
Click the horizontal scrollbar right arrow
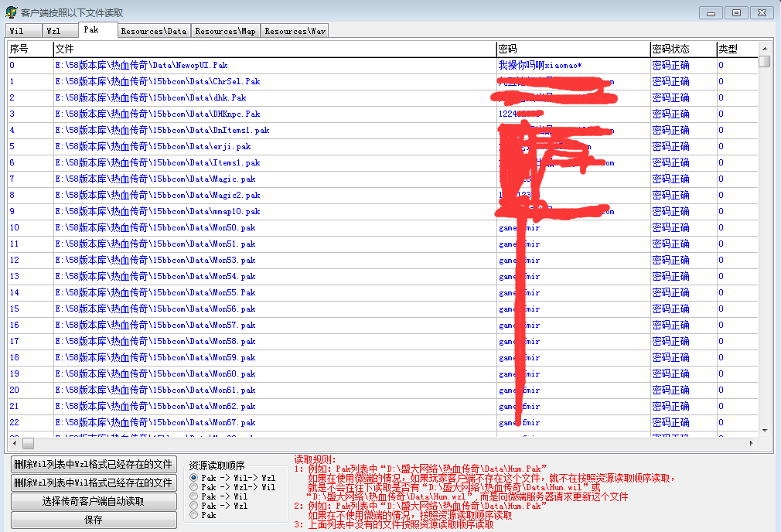pyautogui.click(x=751, y=443)
